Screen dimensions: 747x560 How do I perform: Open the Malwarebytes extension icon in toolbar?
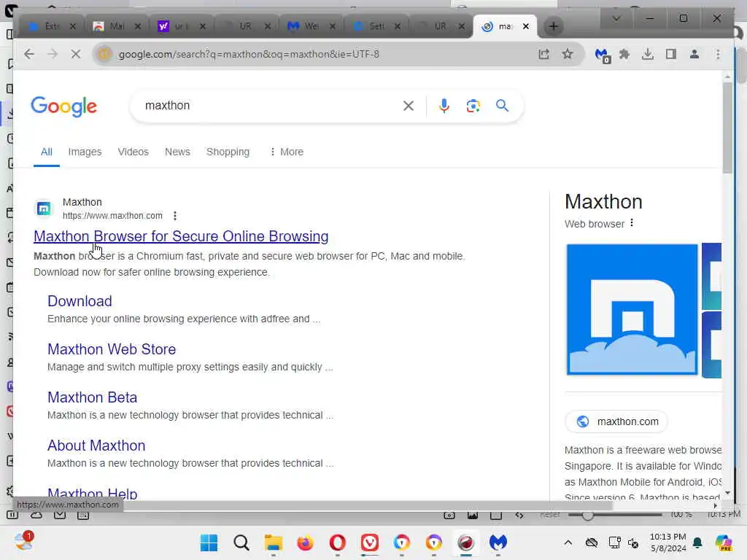[x=602, y=55]
